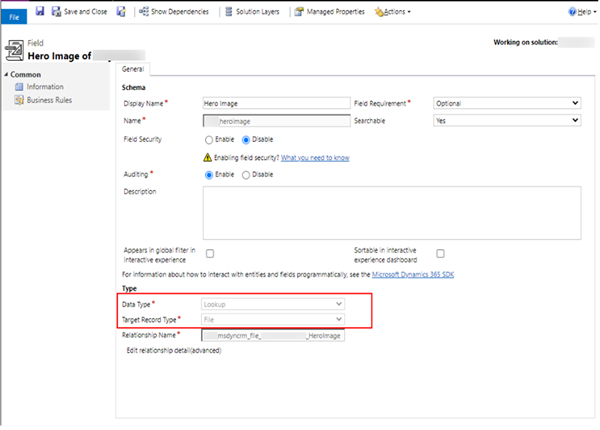Open Managed Properties from toolbar
This screenshot has width=600, height=430.
(x=329, y=11)
